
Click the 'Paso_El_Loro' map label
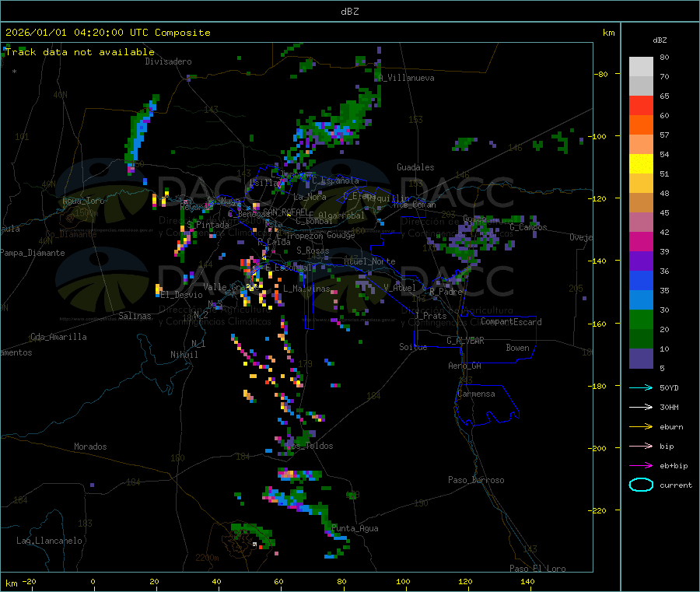(537, 569)
